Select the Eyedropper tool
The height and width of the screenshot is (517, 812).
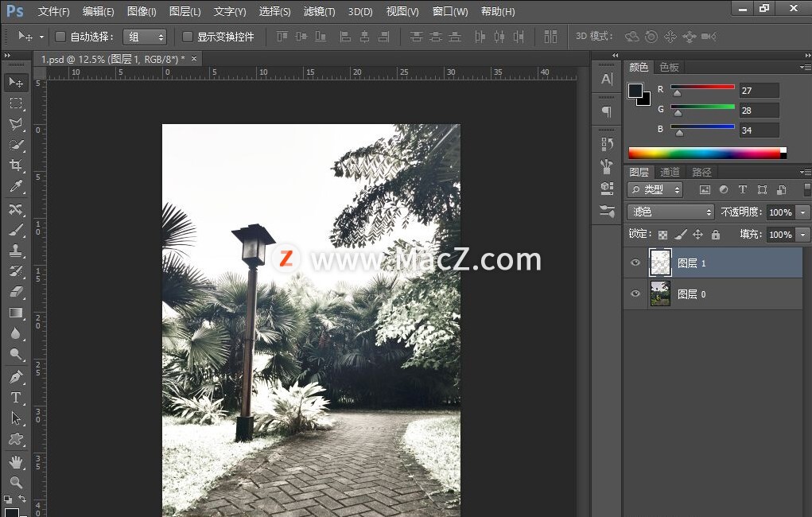click(x=16, y=186)
